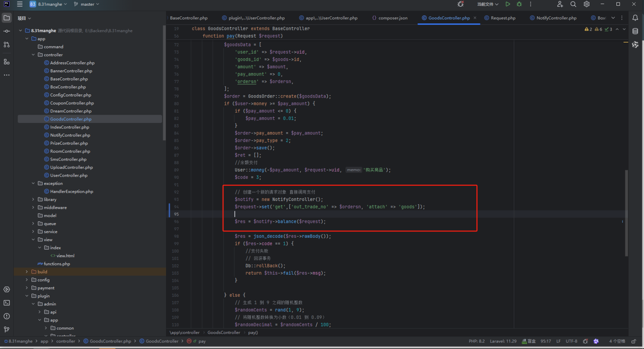Collapse the plugin folder

click(27, 296)
